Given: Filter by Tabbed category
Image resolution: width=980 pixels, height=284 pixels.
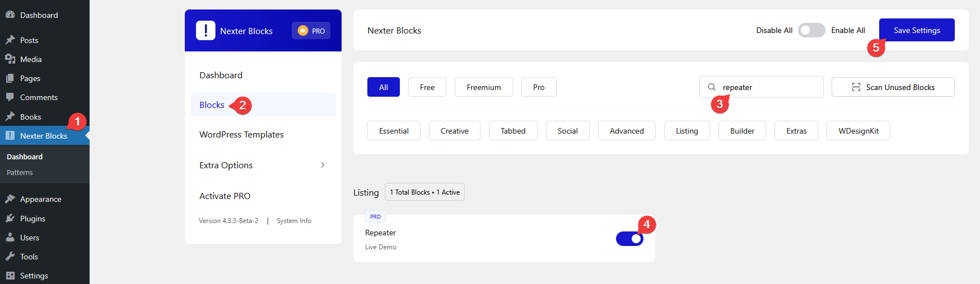Looking at the screenshot, I should [513, 131].
